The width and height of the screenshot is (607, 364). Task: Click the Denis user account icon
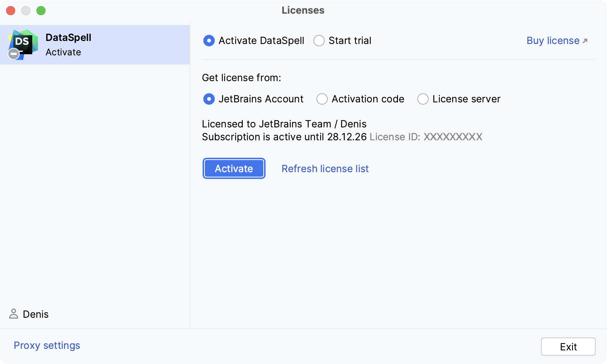pyautogui.click(x=14, y=314)
